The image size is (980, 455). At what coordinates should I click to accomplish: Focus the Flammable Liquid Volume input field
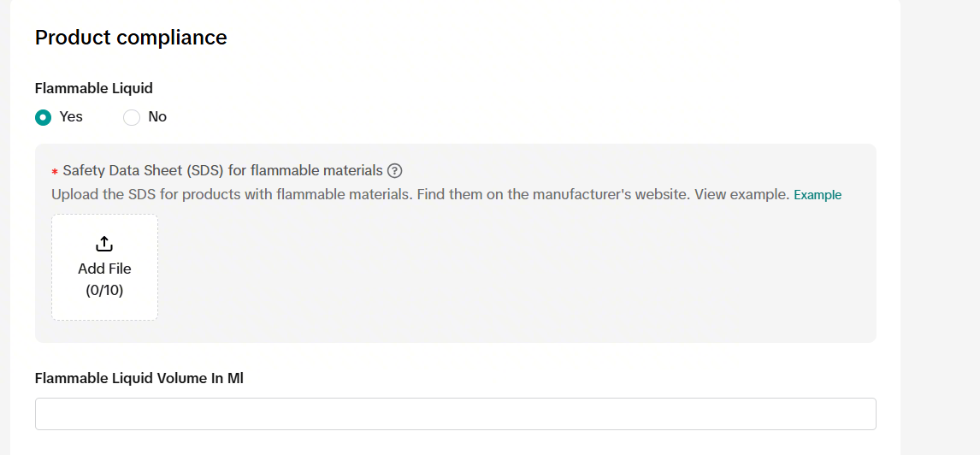(455, 414)
